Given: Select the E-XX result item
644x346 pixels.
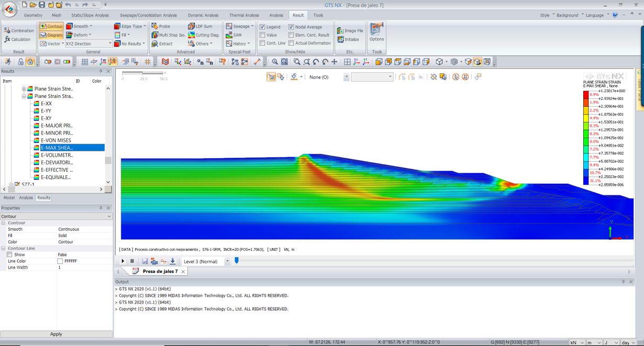Looking at the screenshot, I should pyautogui.click(x=46, y=104).
